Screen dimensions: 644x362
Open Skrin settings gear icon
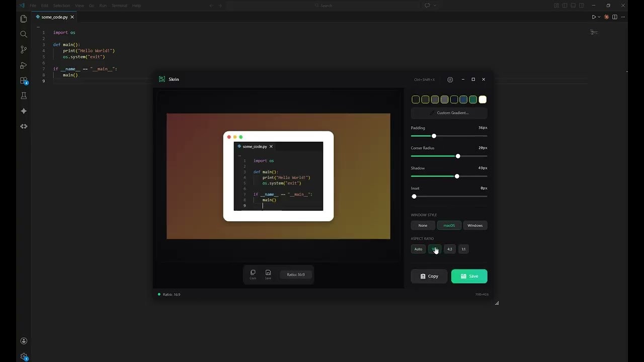point(450,79)
